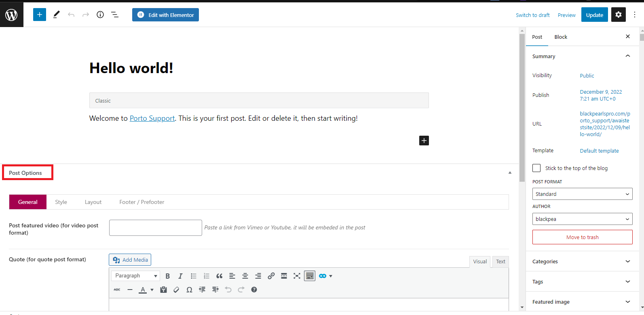Viewport: 644px width, 315px height.
Task: Click the blue block inserter plus button
Action: [40, 15]
